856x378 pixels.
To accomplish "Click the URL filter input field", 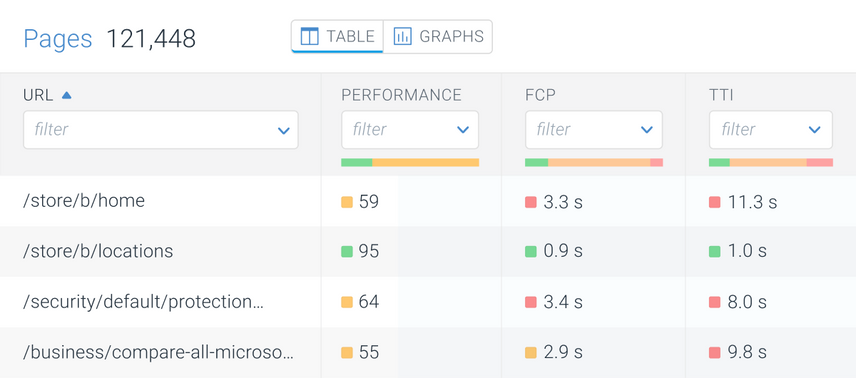I will pyautogui.click(x=160, y=130).
